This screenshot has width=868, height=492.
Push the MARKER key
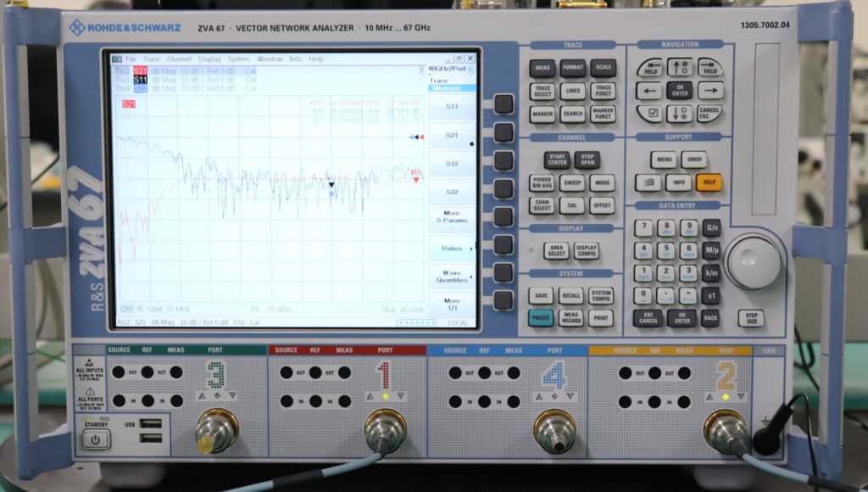pyautogui.click(x=542, y=115)
